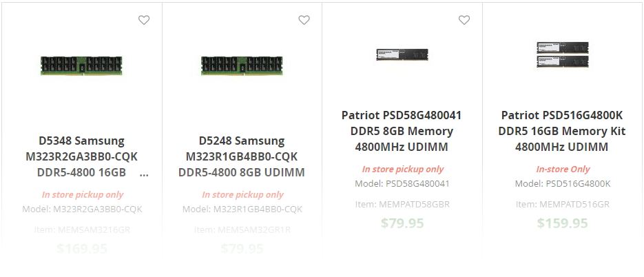Go to Patriot PSD58G480041 DDR5 8GB Memory page
Viewport: 644px width, 277px height.
coord(402,131)
